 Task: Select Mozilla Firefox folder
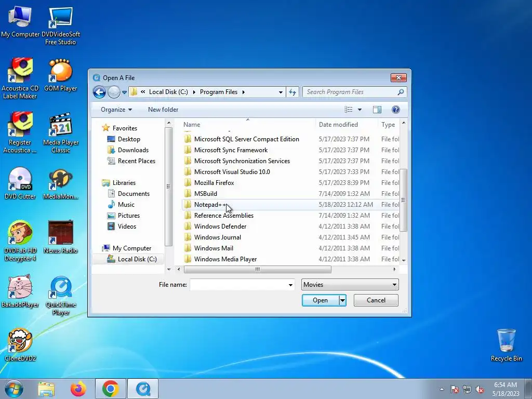[214, 182]
